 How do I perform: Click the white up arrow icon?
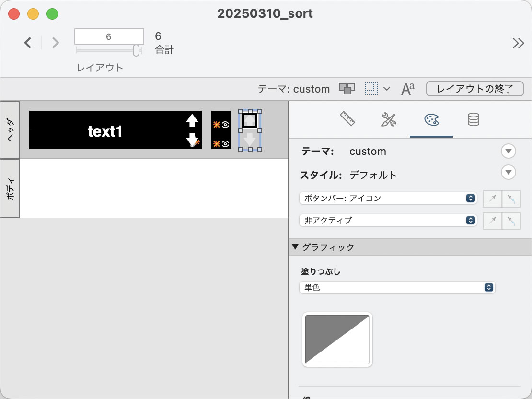click(192, 120)
